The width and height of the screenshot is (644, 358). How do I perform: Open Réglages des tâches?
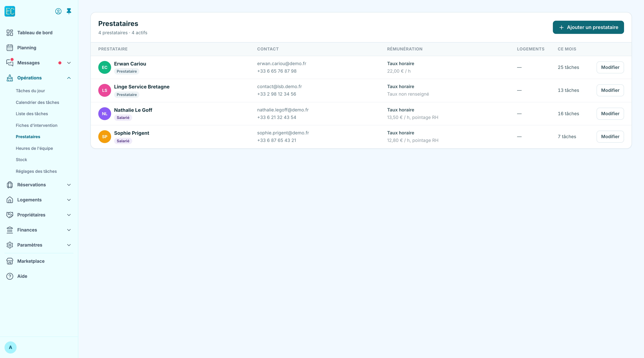[x=36, y=171]
